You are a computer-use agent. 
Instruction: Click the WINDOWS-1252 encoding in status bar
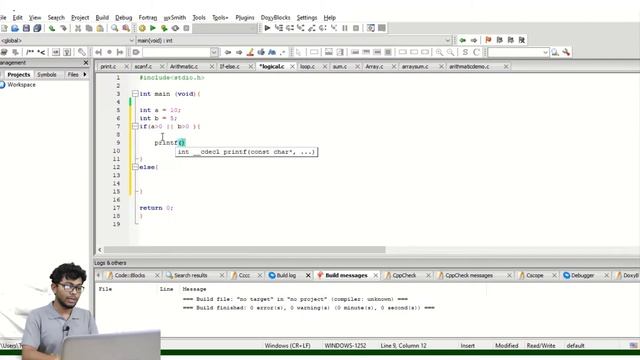pos(345,345)
